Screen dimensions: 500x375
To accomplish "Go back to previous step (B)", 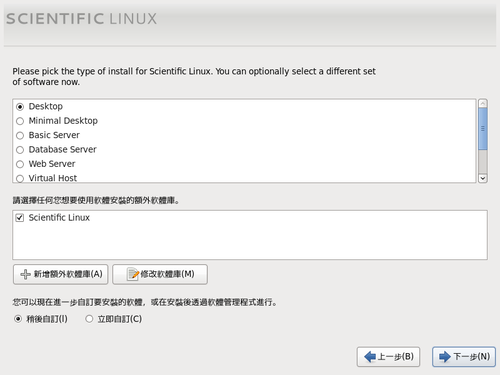I will 388,357.
